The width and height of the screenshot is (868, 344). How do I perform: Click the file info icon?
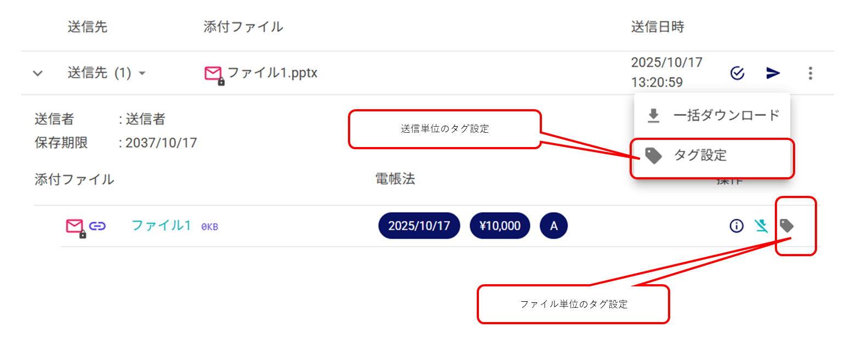tap(736, 225)
